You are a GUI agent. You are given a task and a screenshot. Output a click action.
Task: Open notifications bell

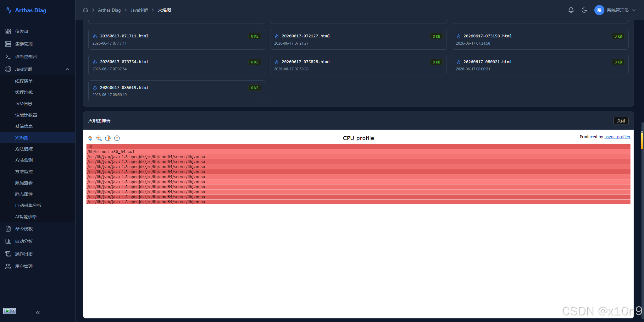[571, 10]
